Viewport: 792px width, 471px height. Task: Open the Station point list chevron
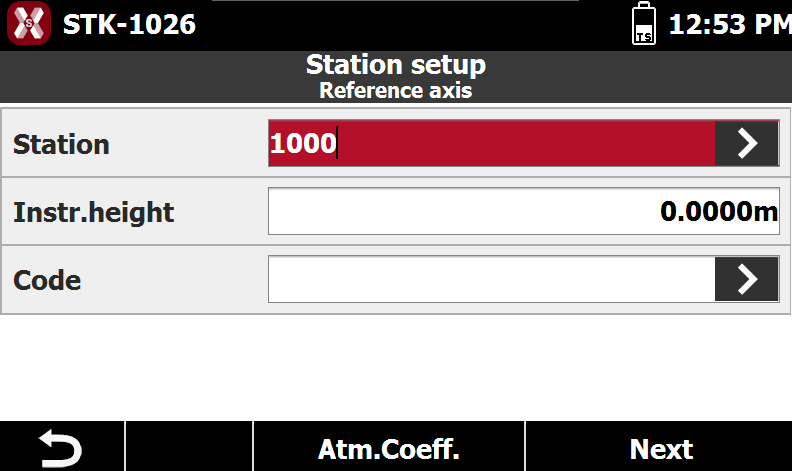[747, 143]
